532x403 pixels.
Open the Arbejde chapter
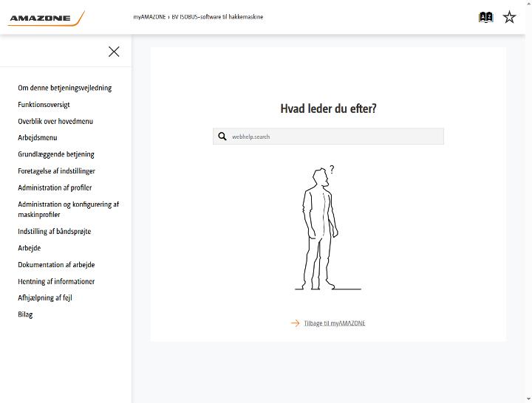tap(29, 248)
